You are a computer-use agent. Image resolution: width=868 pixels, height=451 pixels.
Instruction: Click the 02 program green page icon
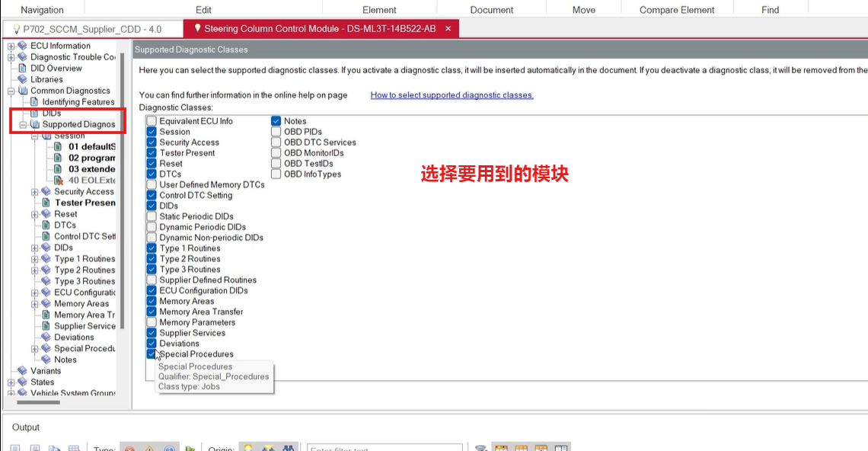pyautogui.click(x=58, y=158)
